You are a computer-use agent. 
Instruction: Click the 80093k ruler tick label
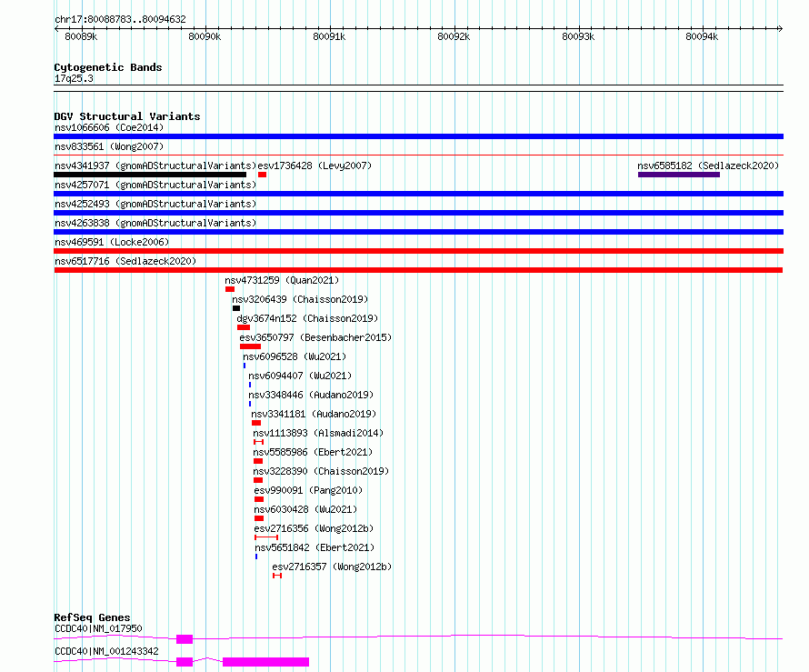click(578, 36)
